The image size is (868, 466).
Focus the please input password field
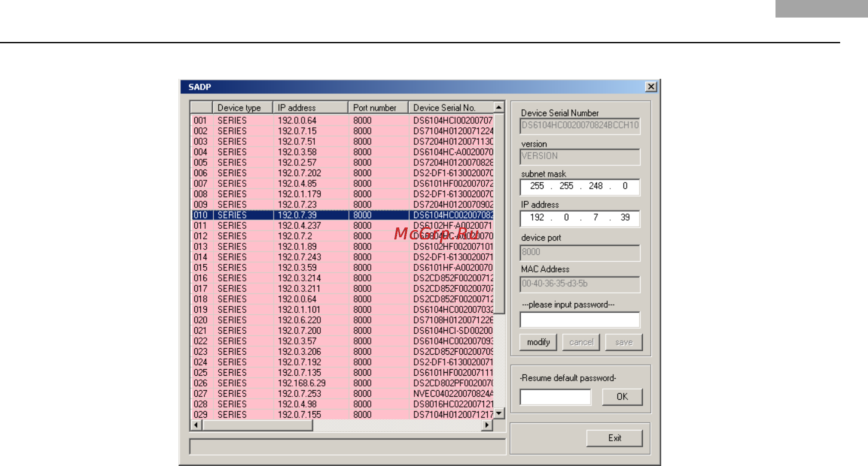pos(580,320)
